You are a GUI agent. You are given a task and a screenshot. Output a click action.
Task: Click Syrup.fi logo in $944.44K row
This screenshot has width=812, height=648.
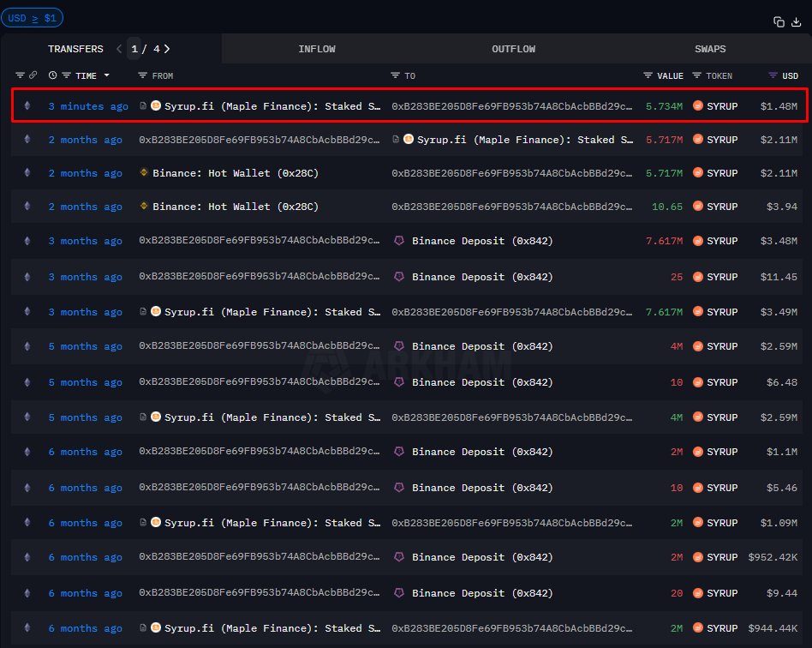pos(155,627)
